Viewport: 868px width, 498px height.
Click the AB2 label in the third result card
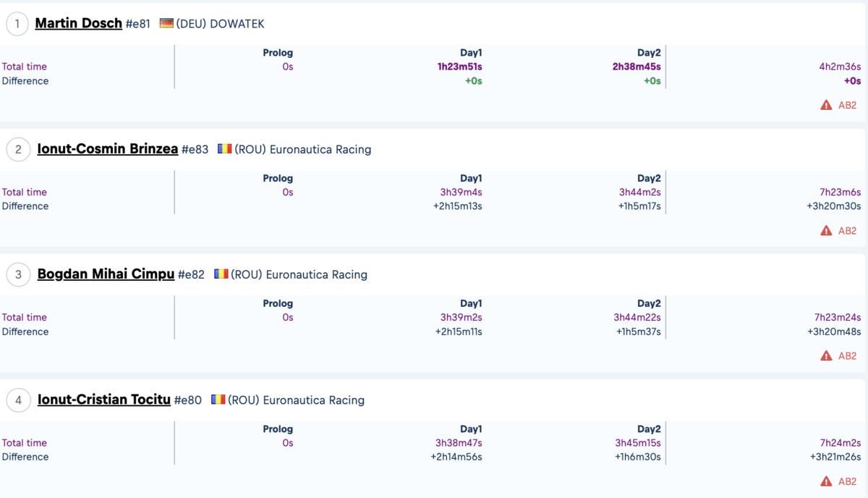[847, 355]
